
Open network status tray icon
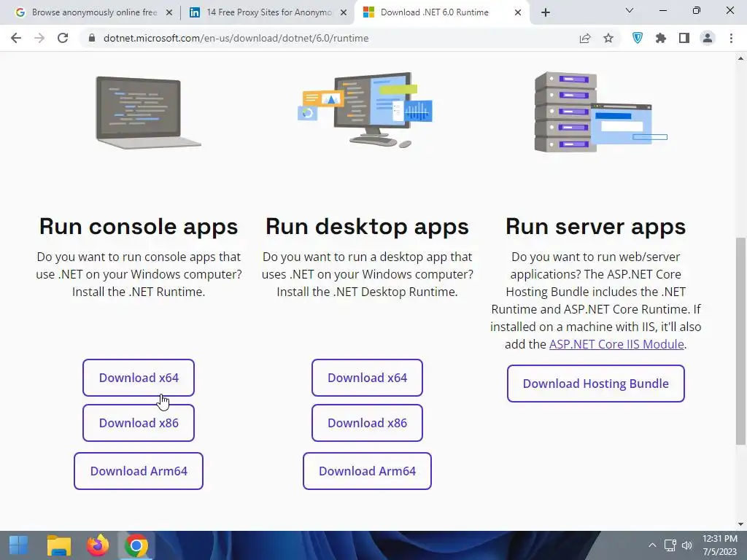670,545
